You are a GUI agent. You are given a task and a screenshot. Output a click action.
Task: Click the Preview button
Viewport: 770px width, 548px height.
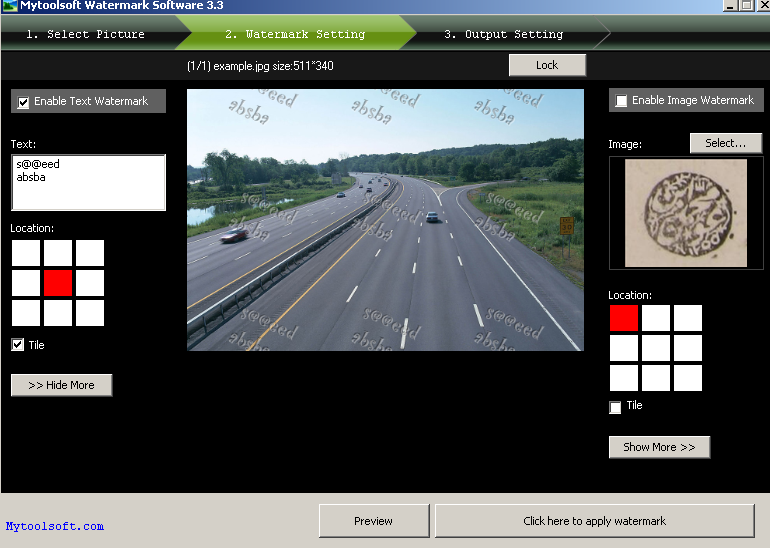pos(373,521)
